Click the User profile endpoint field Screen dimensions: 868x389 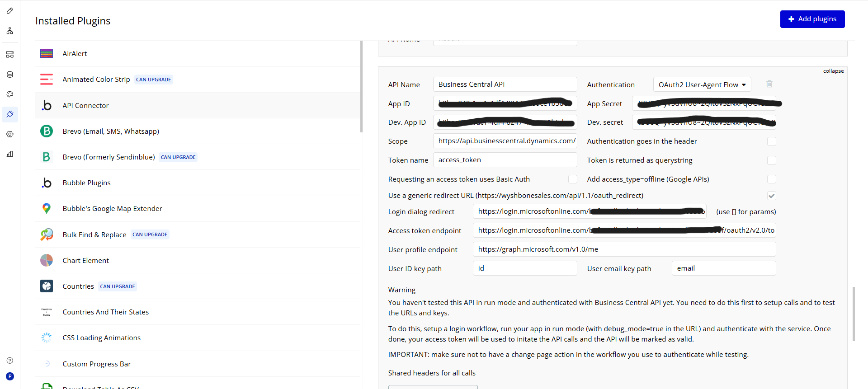pos(624,249)
